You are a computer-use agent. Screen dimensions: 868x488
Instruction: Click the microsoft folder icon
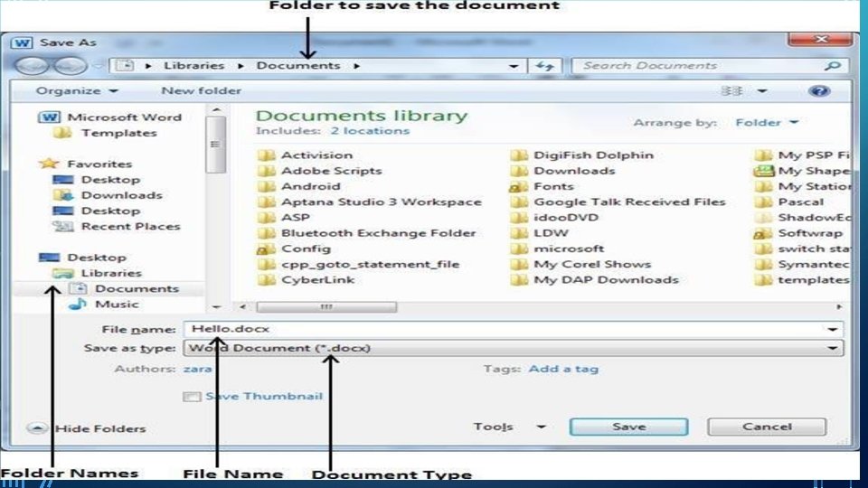519,249
